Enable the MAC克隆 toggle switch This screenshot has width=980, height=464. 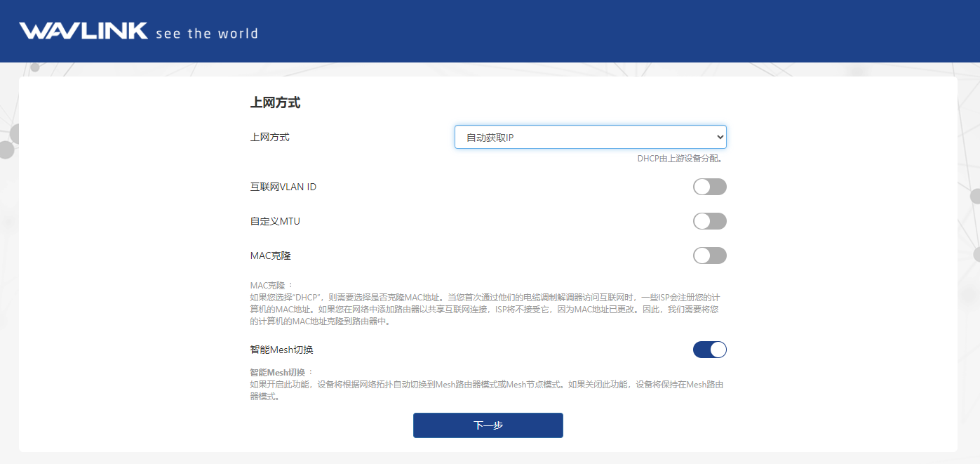click(x=709, y=256)
